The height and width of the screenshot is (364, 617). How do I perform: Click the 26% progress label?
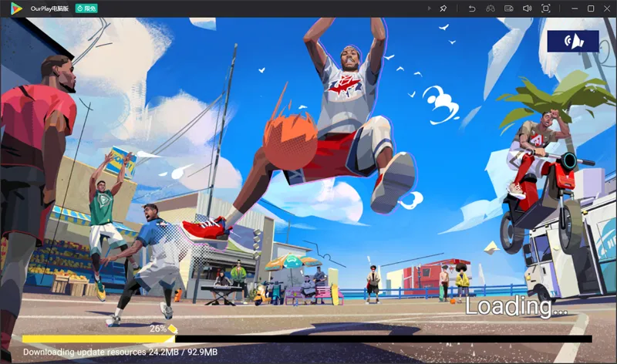(x=158, y=329)
